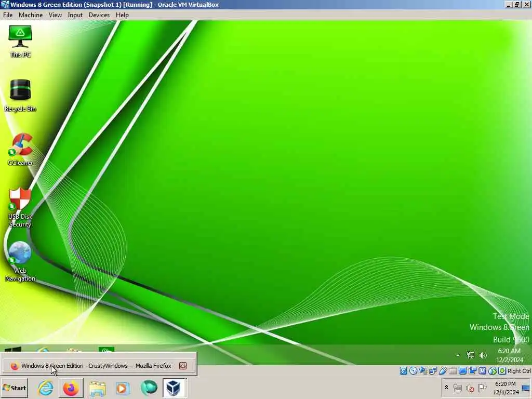Click the keyboard capture green arrow indicator

point(502,371)
